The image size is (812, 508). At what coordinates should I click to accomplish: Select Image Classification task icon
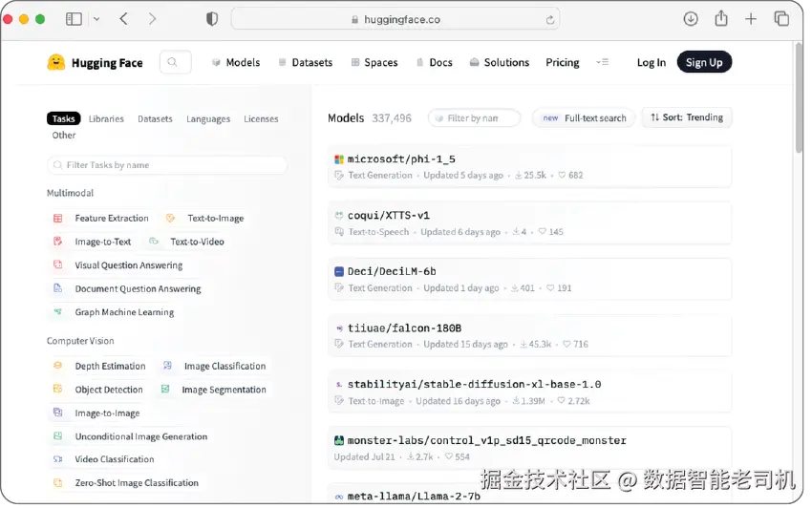pyautogui.click(x=167, y=366)
